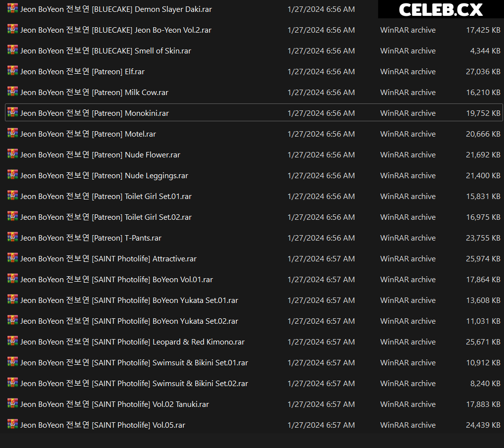Click the 8,240 KB size value
The image size is (504, 448).
coord(485,384)
